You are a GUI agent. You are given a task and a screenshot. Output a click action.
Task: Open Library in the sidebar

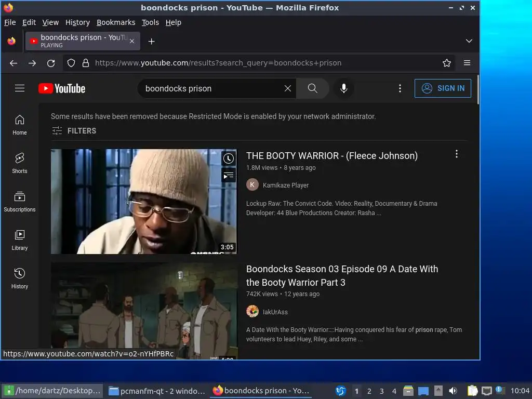click(x=20, y=240)
